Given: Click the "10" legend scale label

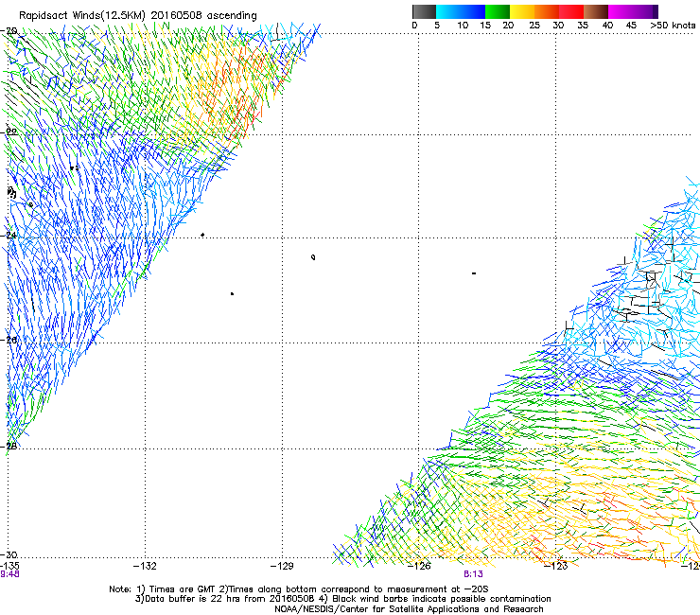Looking at the screenshot, I should 463,25.
